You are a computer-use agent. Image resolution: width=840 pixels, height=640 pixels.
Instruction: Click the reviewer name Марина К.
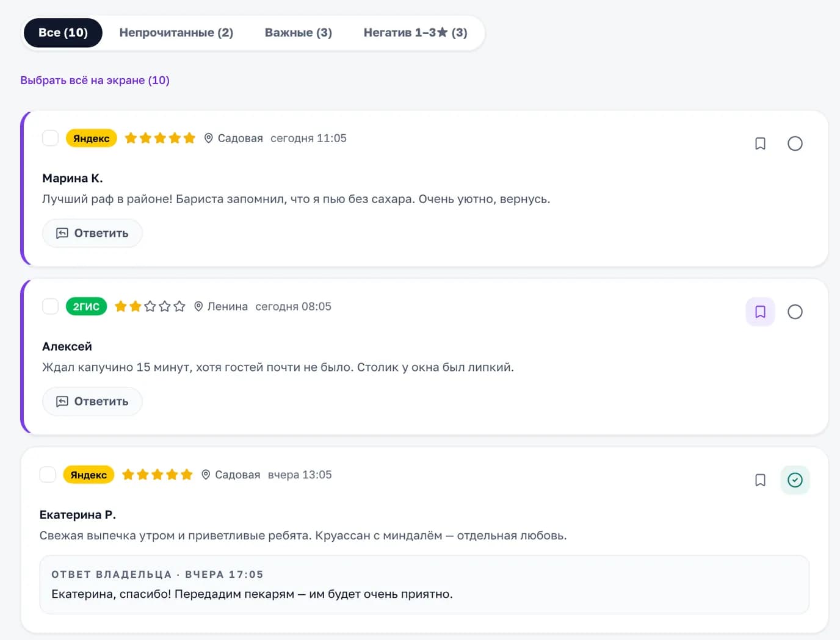click(x=73, y=178)
